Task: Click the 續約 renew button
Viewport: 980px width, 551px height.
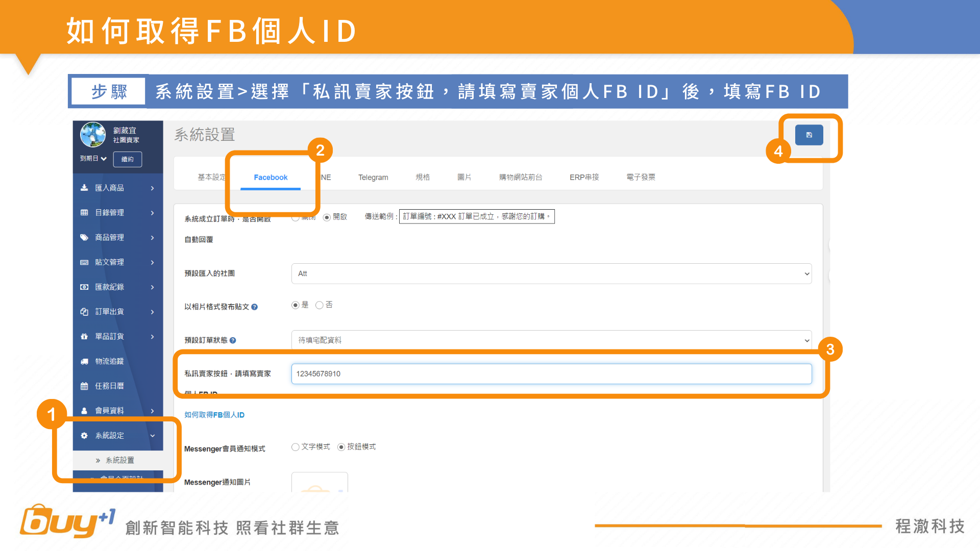Action: pos(127,159)
